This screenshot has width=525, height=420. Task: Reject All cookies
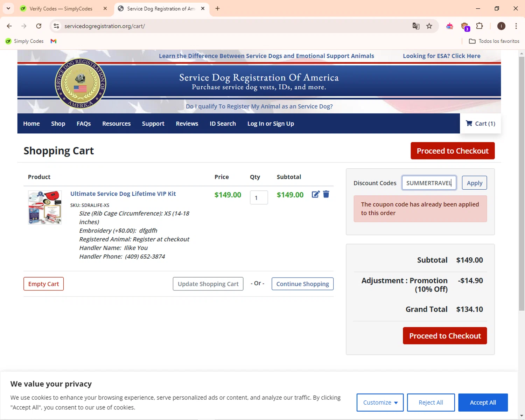point(431,402)
